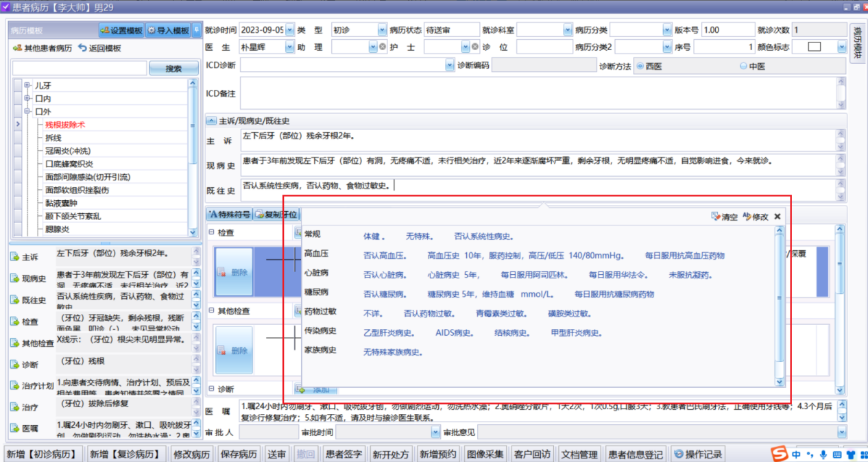Click the microphone icon in Sogou toolbar
This screenshot has height=462, width=868.
(823, 454)
